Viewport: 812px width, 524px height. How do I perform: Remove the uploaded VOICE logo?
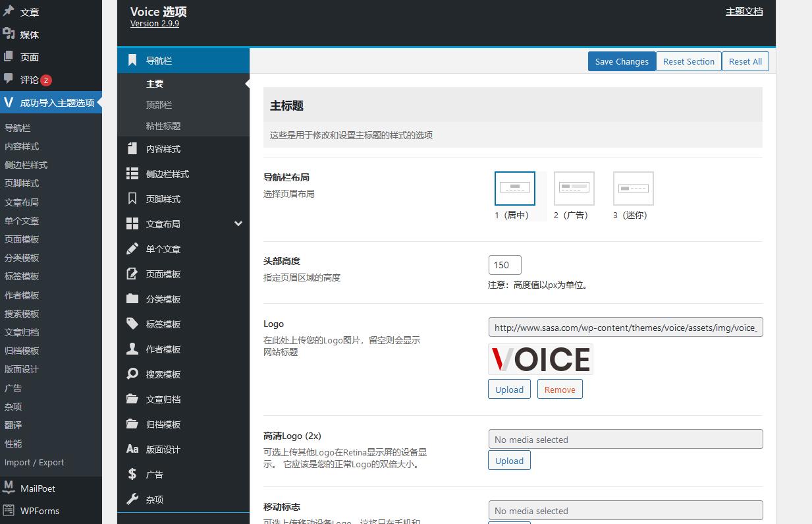(x=560, y=390)
